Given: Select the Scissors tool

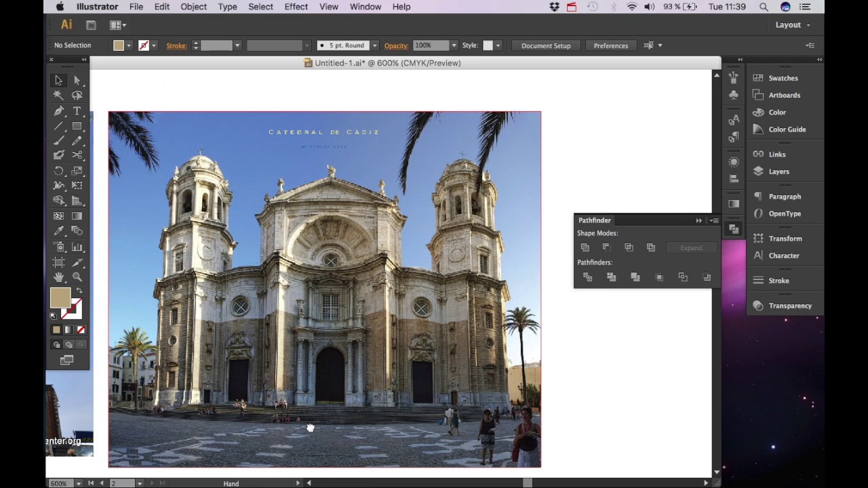Looking at the screenshot, I should click(77, 155).
